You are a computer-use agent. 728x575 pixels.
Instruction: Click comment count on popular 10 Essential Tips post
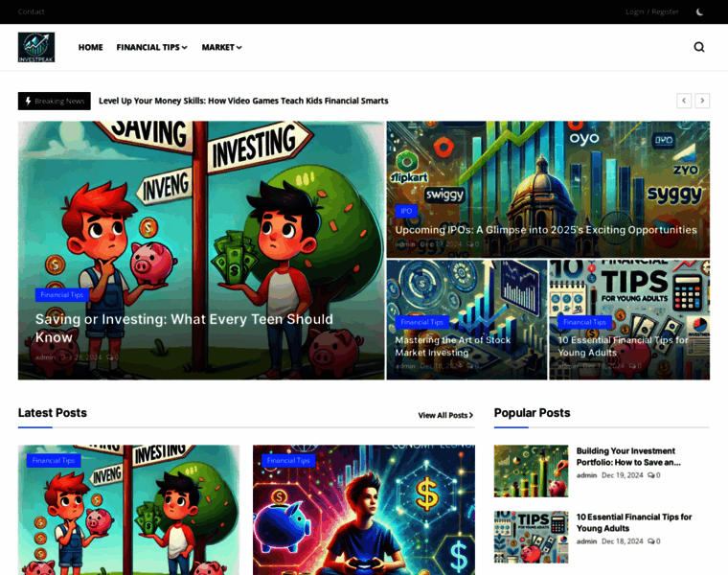(x=653, y=541)
